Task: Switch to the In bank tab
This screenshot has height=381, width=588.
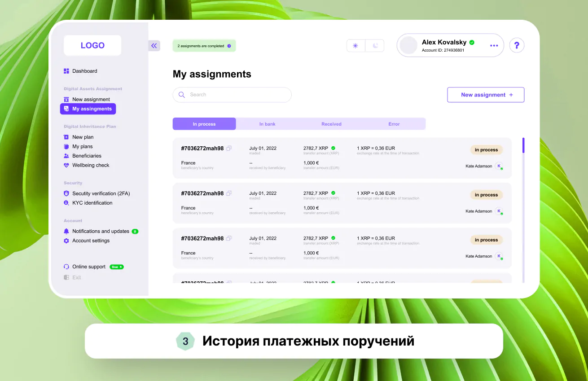Action: (x=268, y=124)
